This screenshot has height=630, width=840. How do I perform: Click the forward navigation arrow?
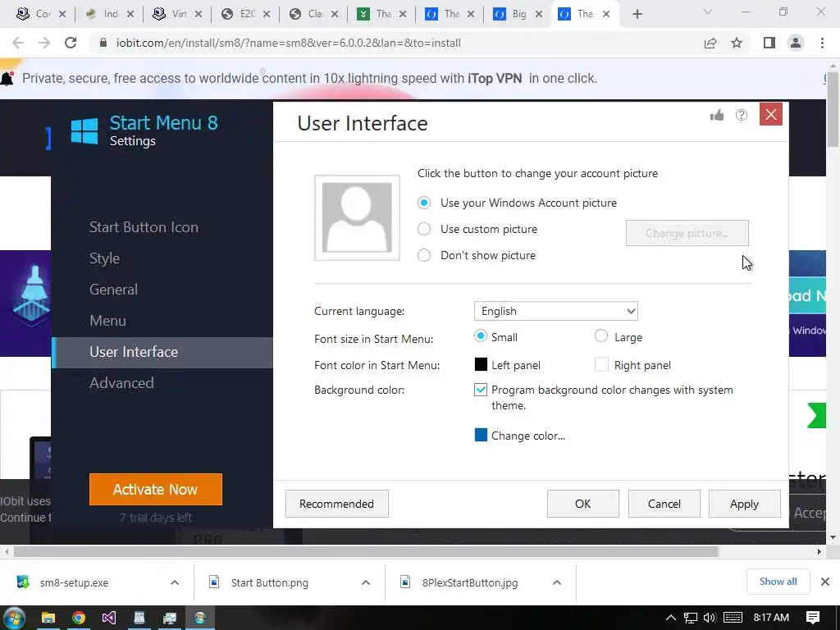[x=44, y=43]
